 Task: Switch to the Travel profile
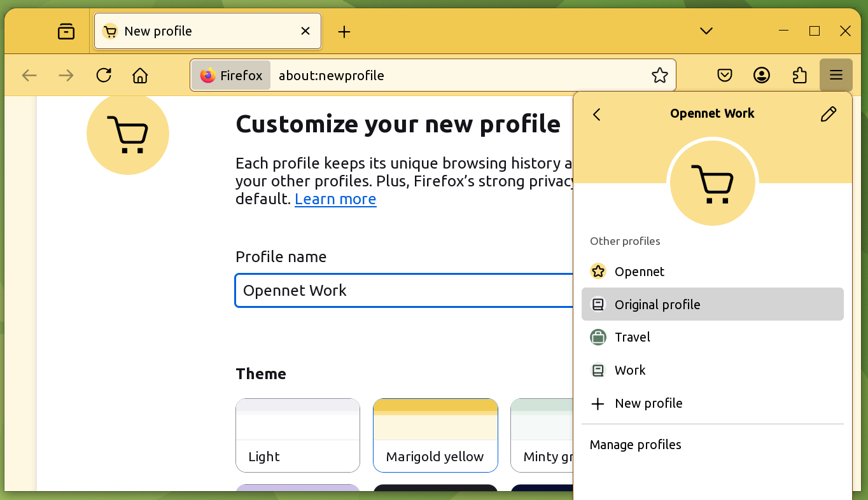tap(632, 337)
